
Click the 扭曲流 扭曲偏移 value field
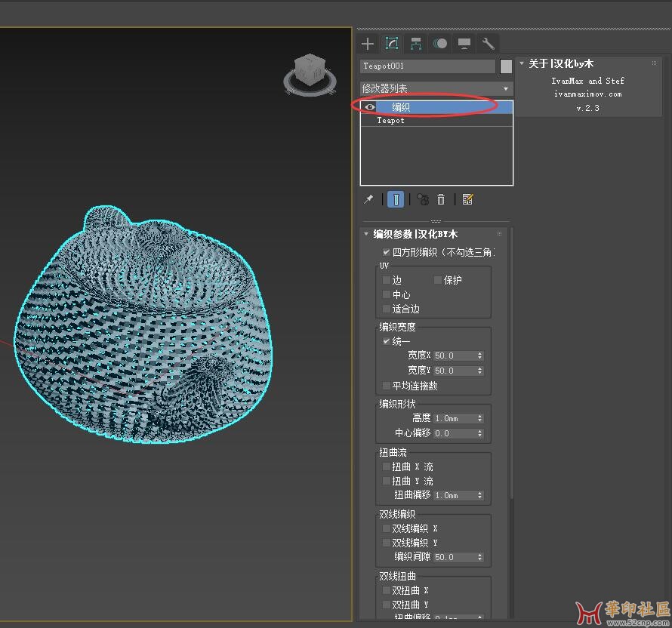pos(455,495)
